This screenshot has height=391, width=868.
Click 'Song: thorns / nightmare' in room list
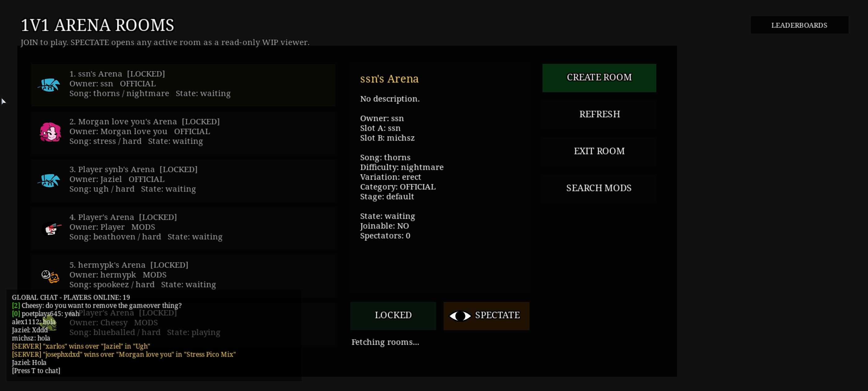tap(119, 93)
